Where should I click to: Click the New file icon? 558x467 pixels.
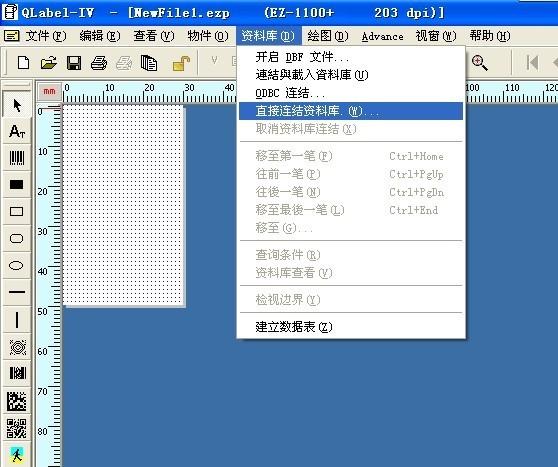23,63
